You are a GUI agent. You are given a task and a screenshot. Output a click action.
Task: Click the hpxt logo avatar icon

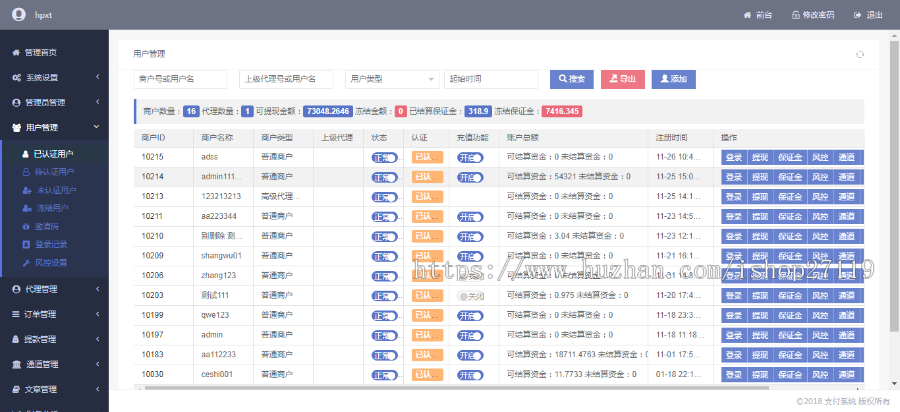click(x=18, y=15)
